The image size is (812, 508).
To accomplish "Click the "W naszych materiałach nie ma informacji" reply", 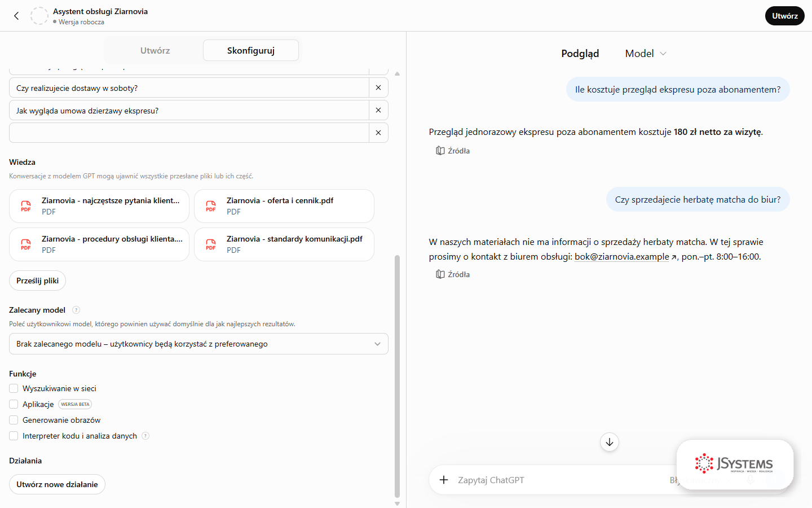I will 596,249.
